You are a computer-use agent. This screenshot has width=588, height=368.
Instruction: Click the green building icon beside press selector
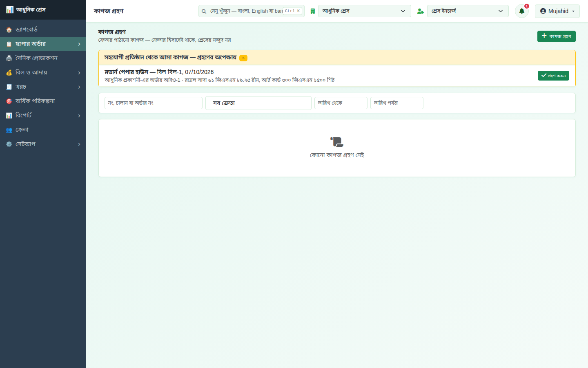(x=313, y=11)
